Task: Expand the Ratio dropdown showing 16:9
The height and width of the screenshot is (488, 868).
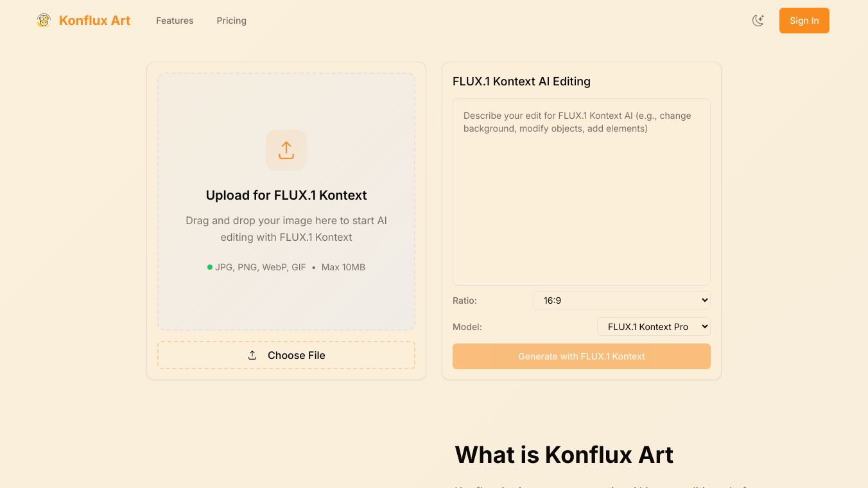Action: point(621,300)
